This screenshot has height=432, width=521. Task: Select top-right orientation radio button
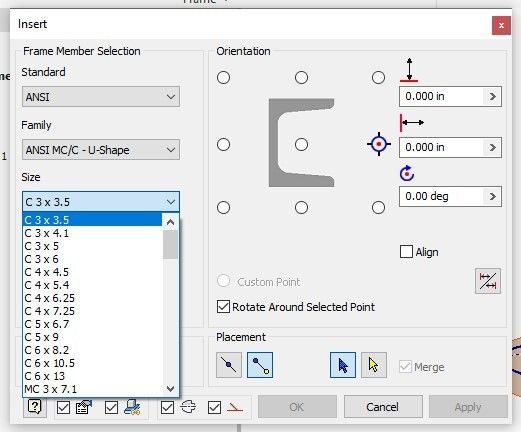click(x=378, y=78)
